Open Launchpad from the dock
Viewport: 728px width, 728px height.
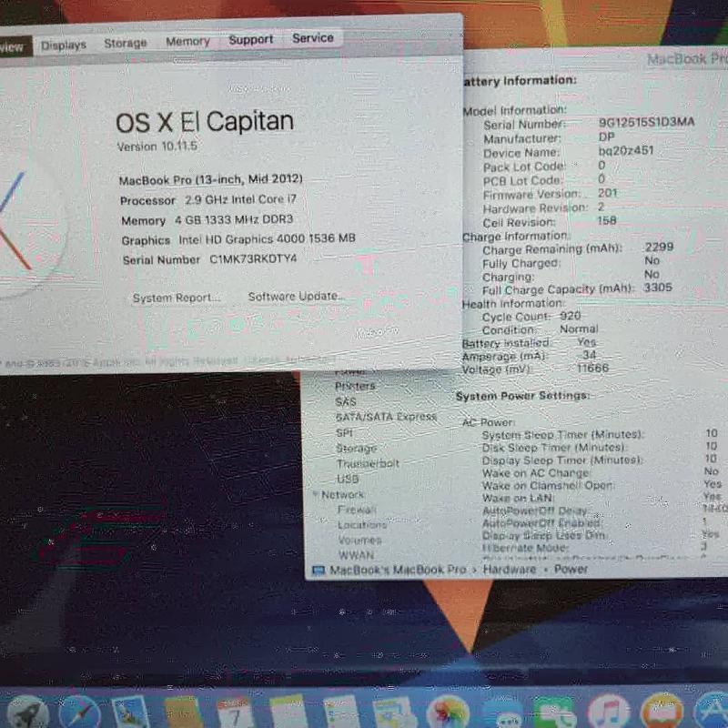pos(28,713)
